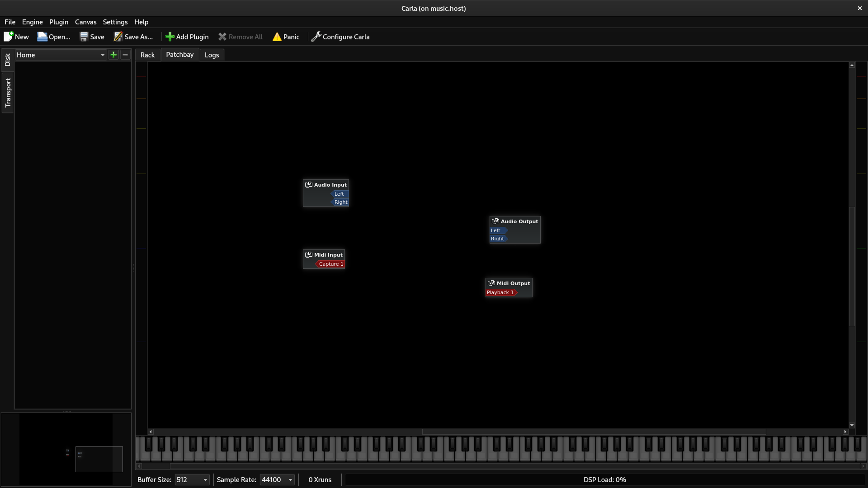Click the Remove All icon
868x488 pixels.
(x=222, y=37)
